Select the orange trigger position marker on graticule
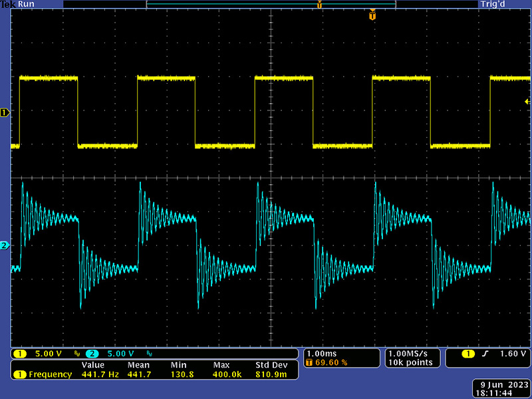This screenshot has height=399, width=532. 372,15
